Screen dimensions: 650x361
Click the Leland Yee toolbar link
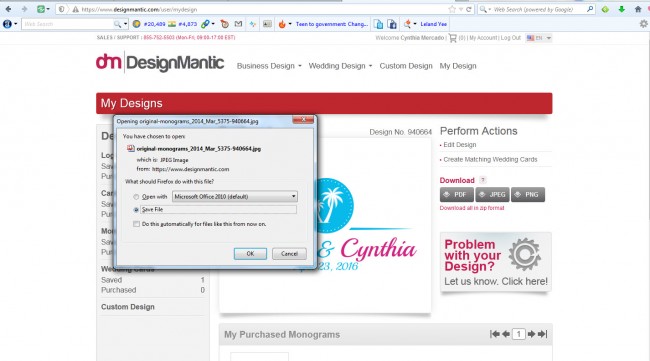pyautogui.click(x=434, y=24)
